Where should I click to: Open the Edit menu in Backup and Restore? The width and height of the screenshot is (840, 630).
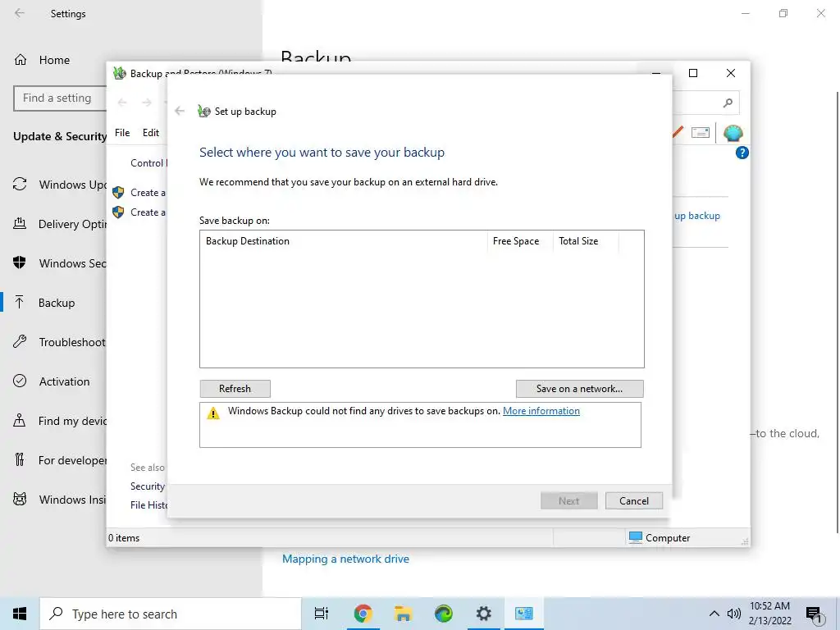(151, 132)
